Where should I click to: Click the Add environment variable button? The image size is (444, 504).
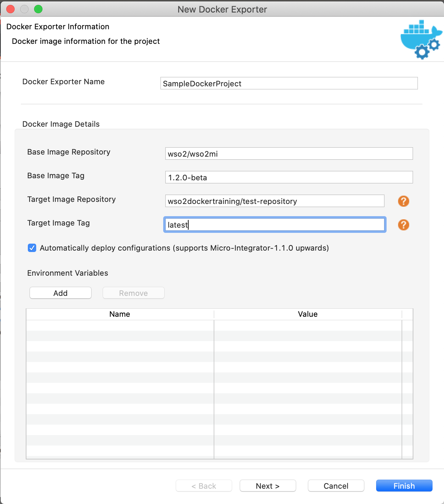61,293
